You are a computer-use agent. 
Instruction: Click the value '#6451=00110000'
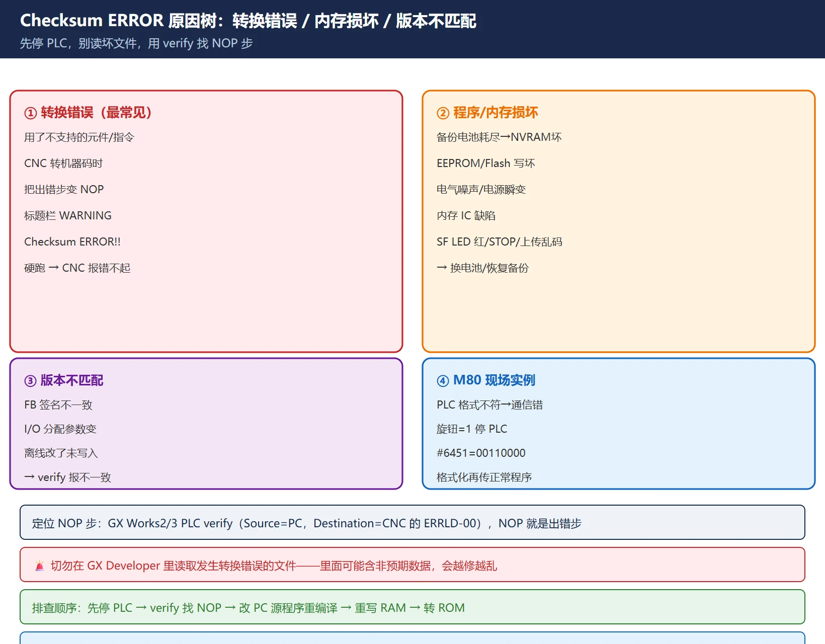click(481, 453)
